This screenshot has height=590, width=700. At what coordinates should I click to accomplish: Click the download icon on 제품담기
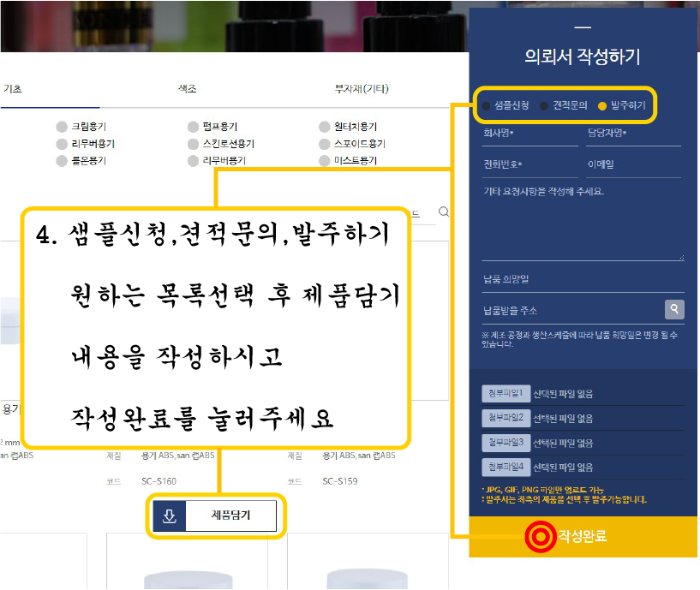pyautogui.click(x=169, y=516)
